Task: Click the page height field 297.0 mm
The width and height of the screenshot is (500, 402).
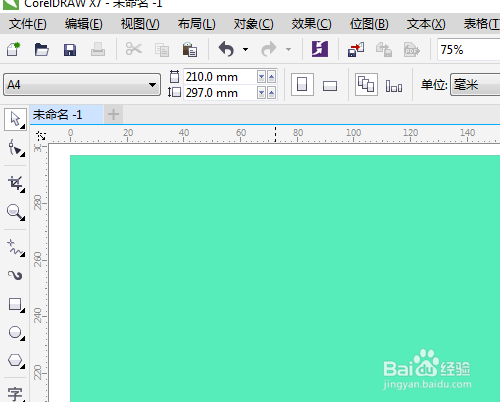Action: (220, 93)
